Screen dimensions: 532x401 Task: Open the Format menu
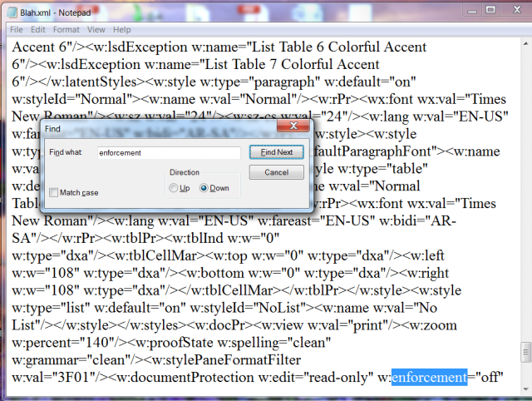pyautogui.click(x=66, y=30)
